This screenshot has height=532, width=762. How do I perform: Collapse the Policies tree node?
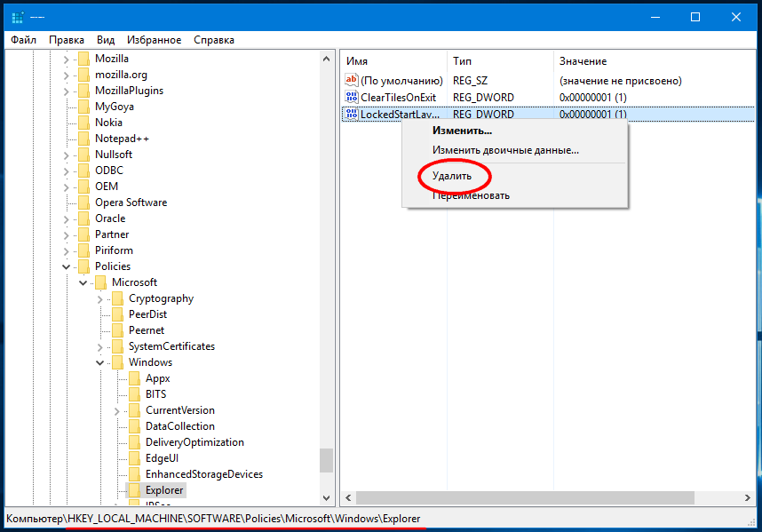[x=67, y=266]
